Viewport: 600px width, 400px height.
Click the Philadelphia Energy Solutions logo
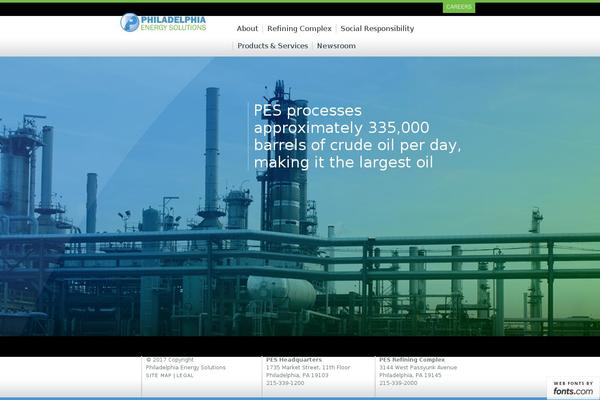click(163, 23)
